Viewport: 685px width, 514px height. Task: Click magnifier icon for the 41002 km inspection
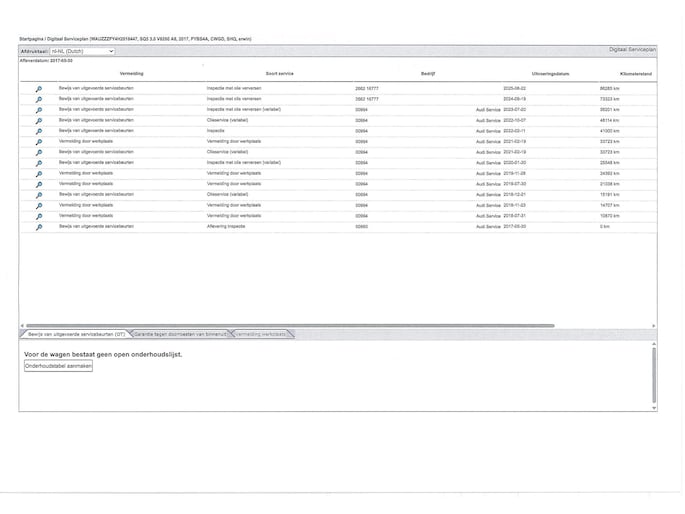39,131
